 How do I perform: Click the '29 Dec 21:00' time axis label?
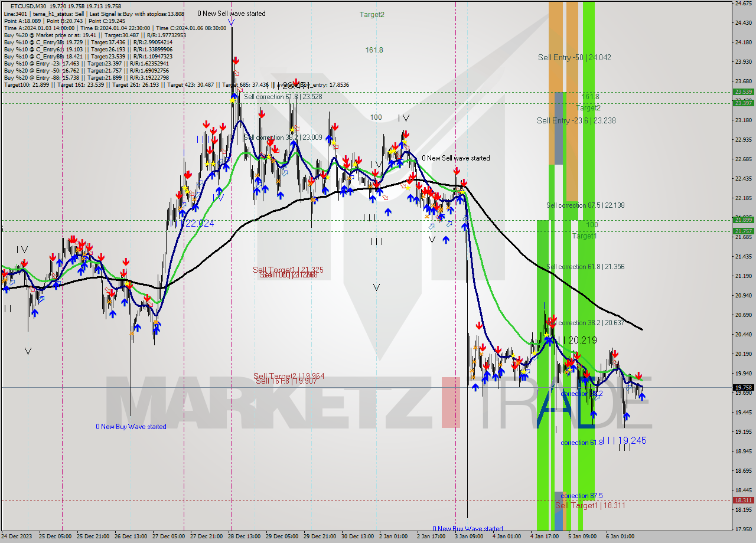(x=319, y=537)
